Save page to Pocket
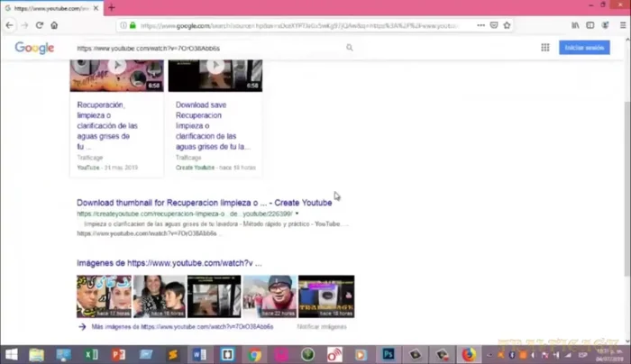Image resolution: width=631 pixels, height=364 pixels. (494, 25)
